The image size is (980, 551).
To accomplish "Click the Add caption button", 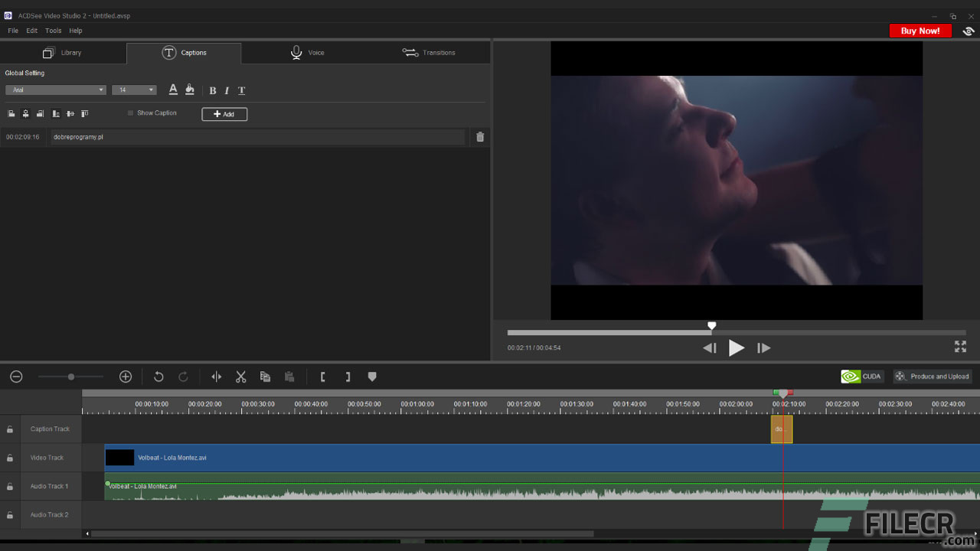I will (x=224, y=114).
